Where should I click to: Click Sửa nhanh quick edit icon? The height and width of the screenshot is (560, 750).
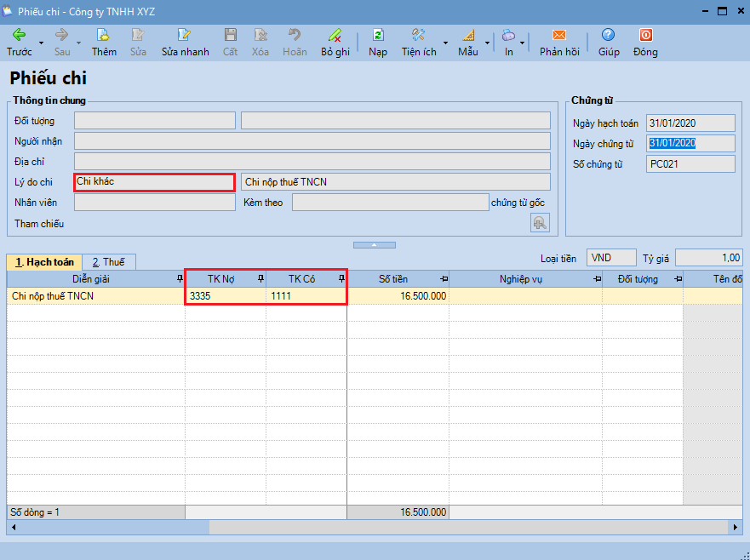click(185, 36)
